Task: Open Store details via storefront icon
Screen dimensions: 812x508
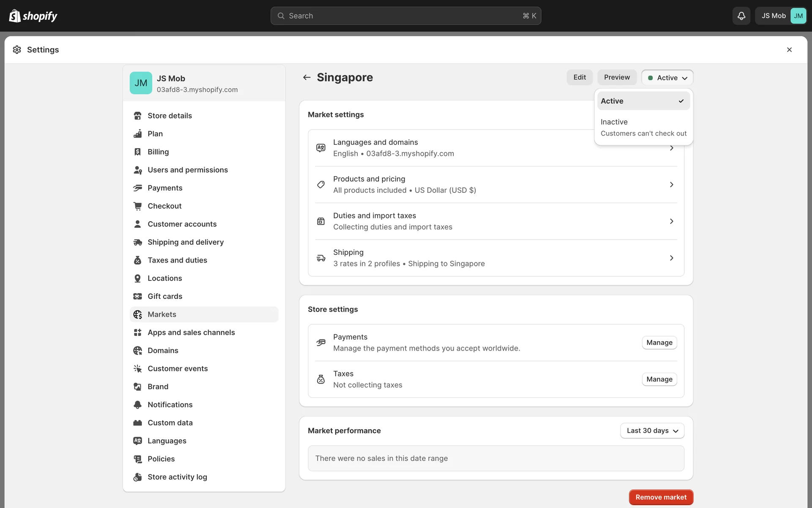Action: click(137, 116)
